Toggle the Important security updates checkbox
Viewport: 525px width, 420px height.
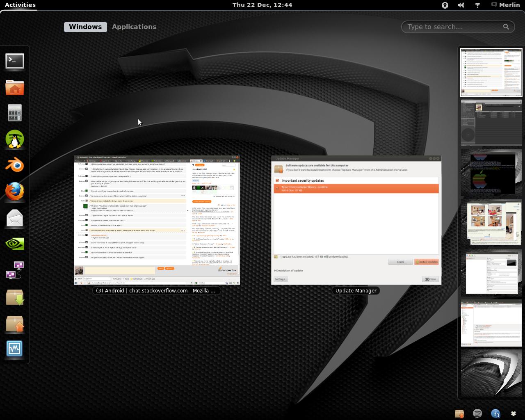pyautogui.click(x=277, y=180)
